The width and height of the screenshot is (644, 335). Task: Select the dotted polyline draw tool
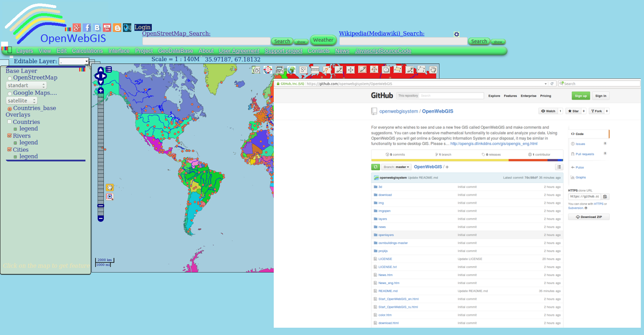tap(421, 70)
